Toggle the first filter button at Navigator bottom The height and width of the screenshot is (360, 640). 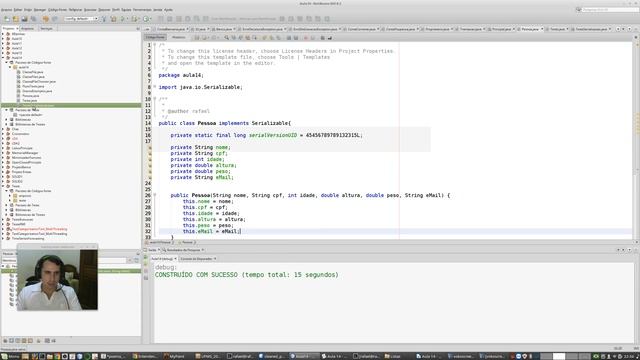tap(5, 340)
